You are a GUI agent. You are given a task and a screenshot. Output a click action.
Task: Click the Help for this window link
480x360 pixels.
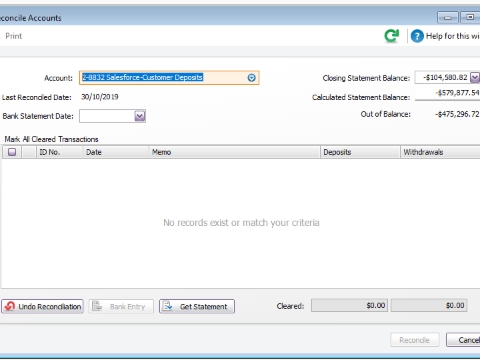[453, 36]
